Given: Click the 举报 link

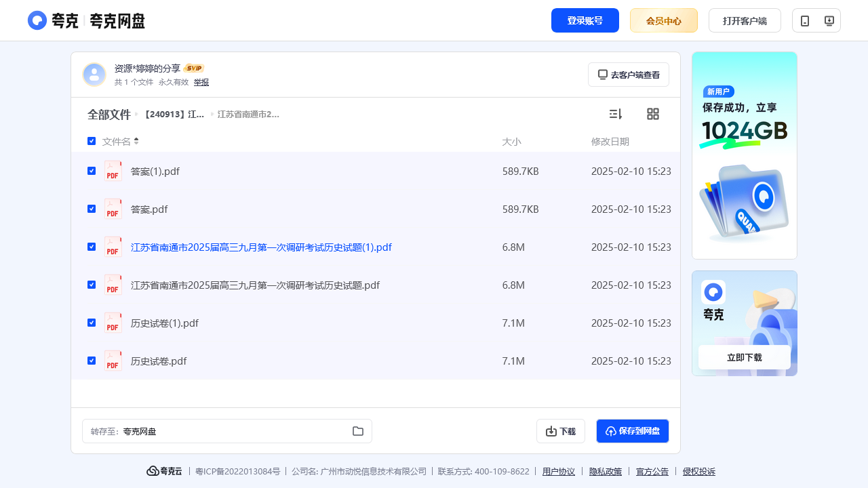Looking at the screenshot, I should coord(201,82).
